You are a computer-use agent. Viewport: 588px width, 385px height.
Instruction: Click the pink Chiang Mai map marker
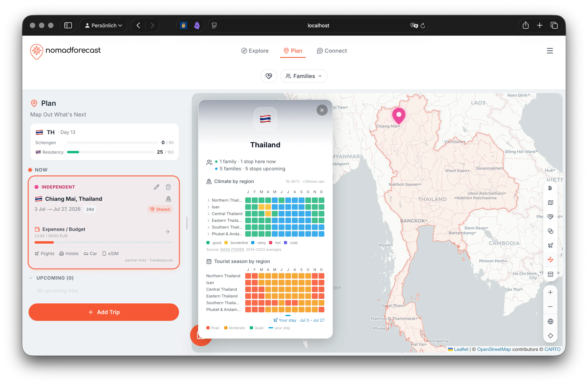(398, 116)
